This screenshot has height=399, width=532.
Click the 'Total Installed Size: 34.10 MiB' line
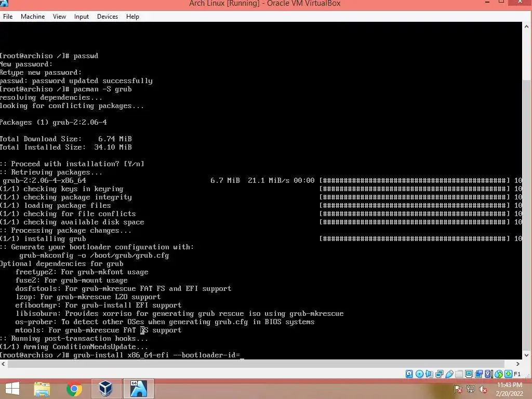coord(66,147)
